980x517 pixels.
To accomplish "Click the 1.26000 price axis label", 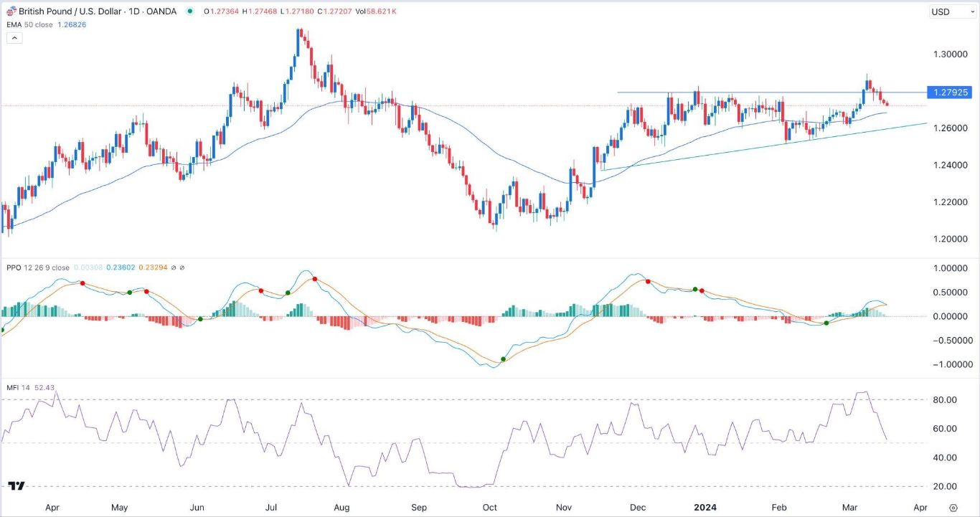I will click(949, 128).
